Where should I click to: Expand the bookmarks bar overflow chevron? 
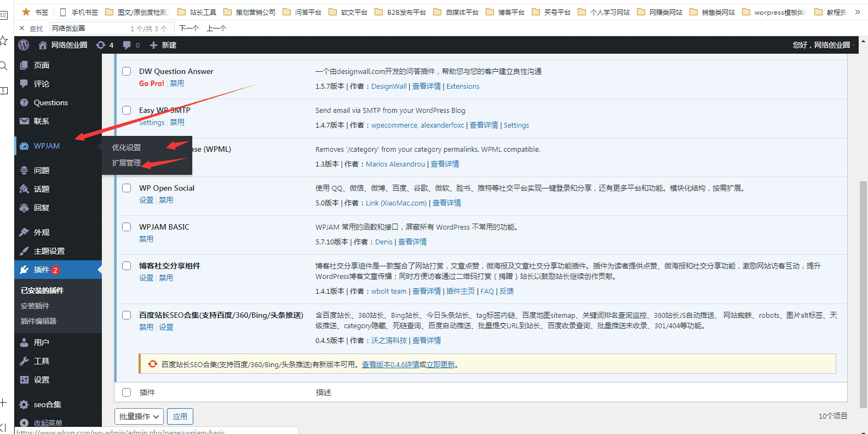[x=858, y=12]
